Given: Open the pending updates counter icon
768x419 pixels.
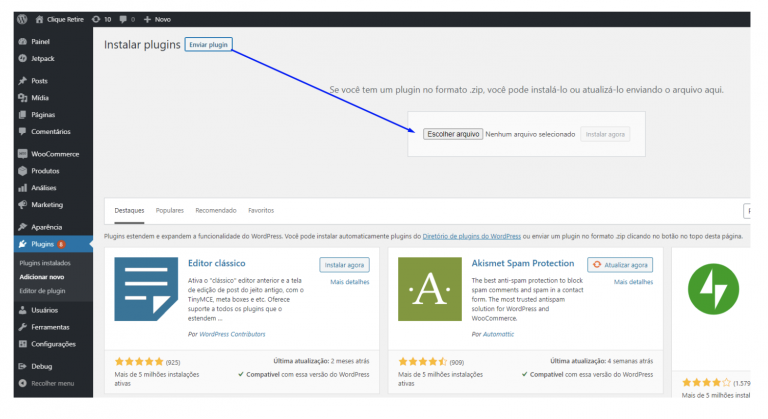Looking at the screenshot, I should (x=101, y=19).
